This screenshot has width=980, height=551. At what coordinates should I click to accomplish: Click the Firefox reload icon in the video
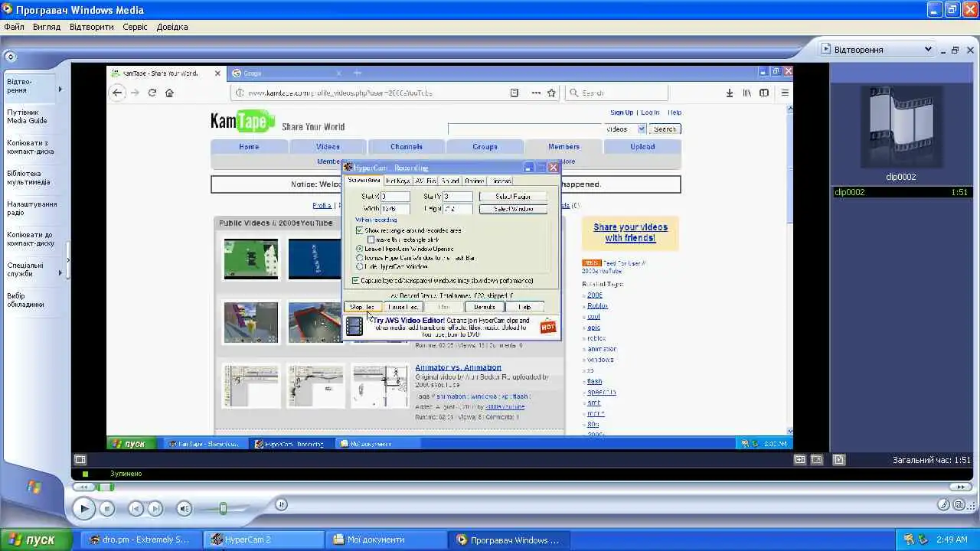tap(152, 93)
